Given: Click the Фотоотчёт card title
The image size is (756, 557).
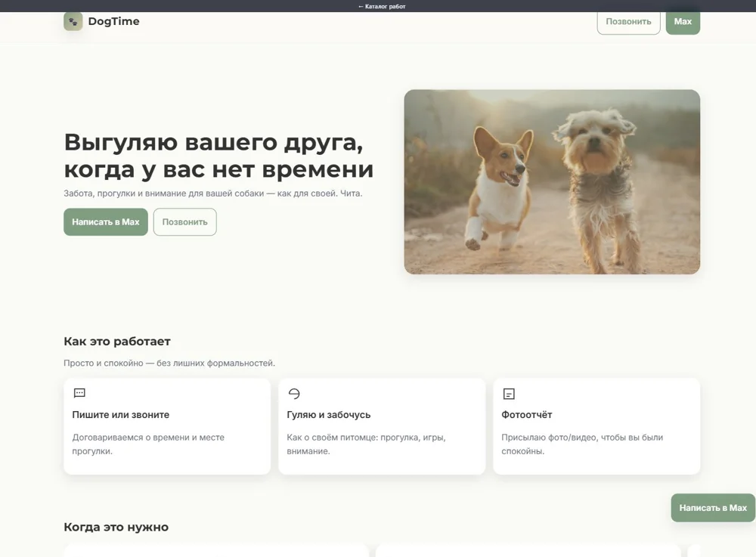Looking at the screenshot, I should click(526, 414).
